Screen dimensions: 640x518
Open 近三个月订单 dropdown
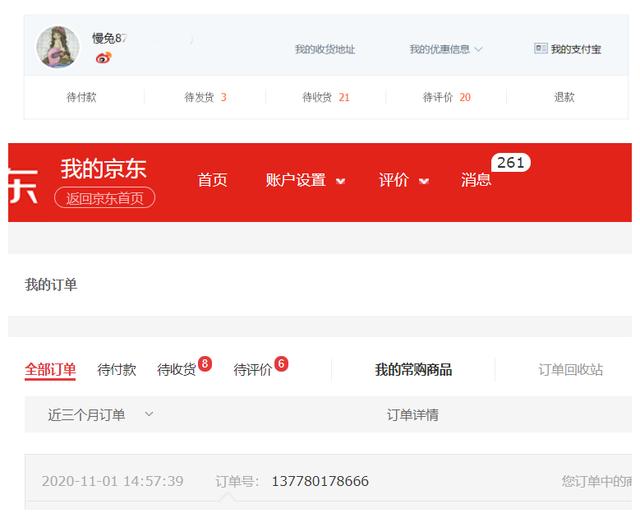[101, 415]
